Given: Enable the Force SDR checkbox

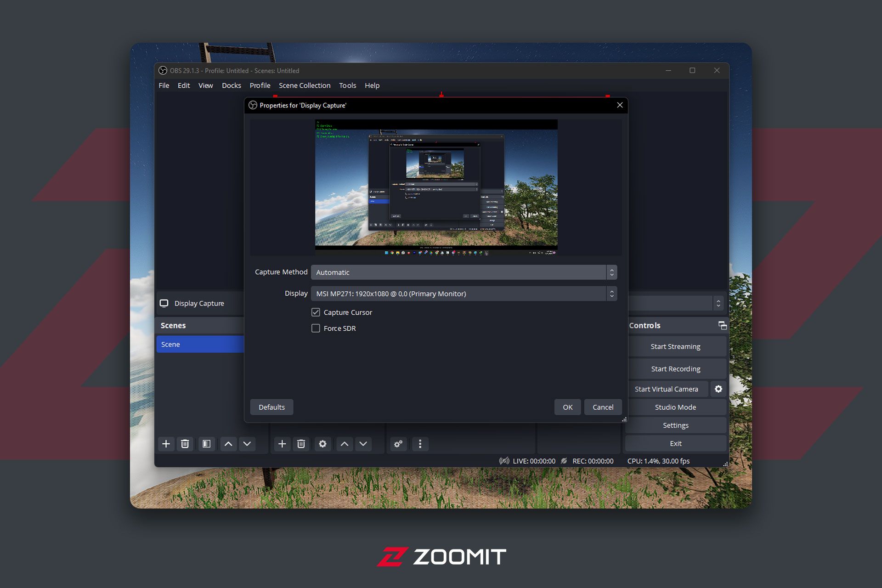Looking at the screenshot, I should click(x=316, y=328).
